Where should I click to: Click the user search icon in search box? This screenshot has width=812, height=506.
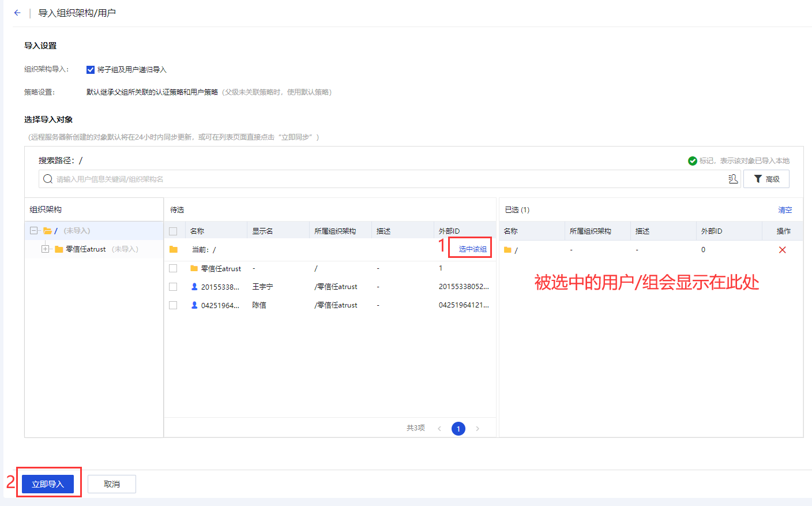(x=733, y=179)
